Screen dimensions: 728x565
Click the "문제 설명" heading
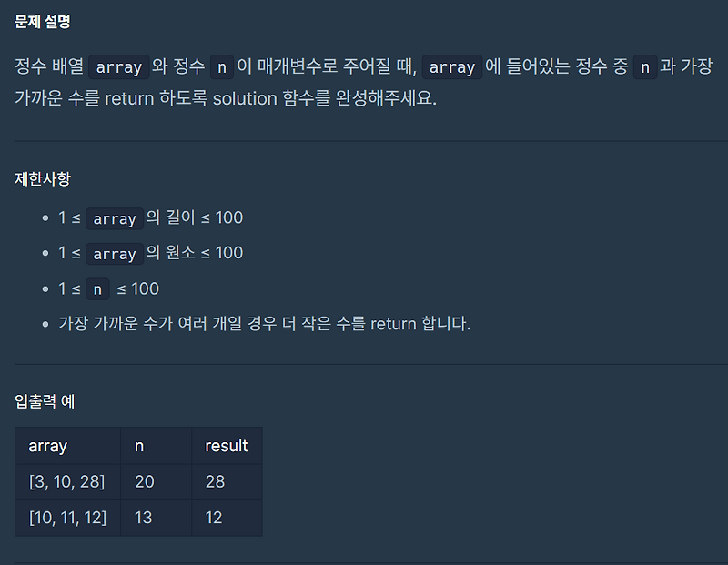tap(42, 21)
